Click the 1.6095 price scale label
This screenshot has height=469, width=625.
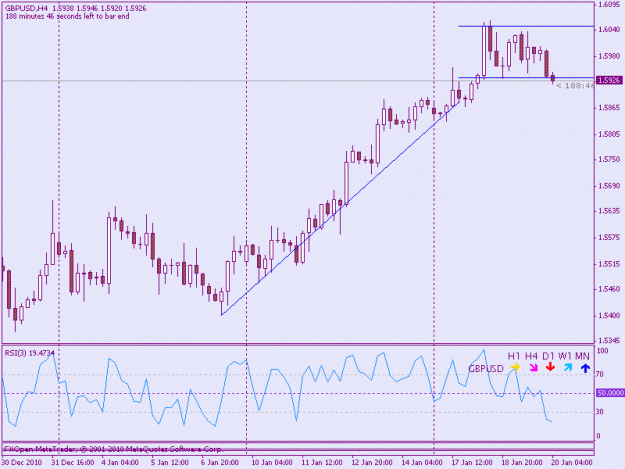pyautogui.click(x=609, y=4)
